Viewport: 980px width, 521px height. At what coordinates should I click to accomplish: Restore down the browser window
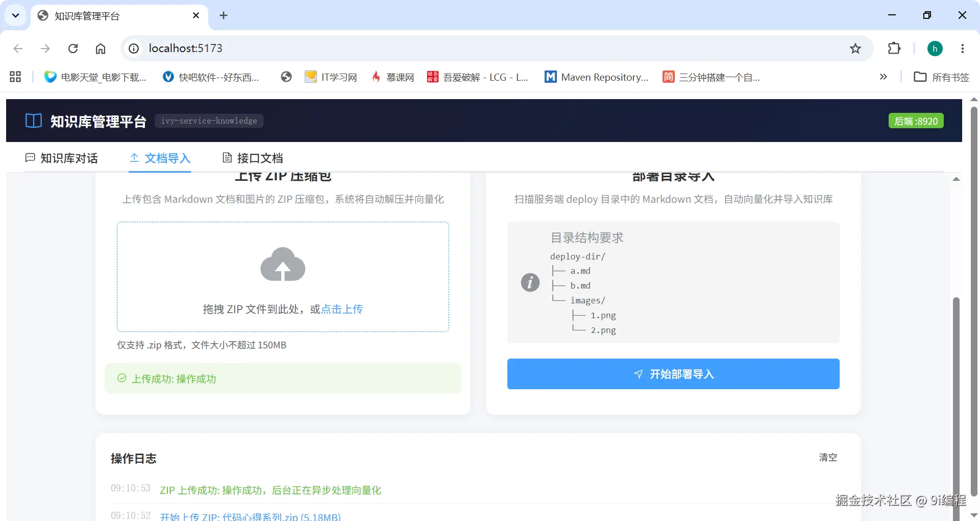[x=927, y=15]
